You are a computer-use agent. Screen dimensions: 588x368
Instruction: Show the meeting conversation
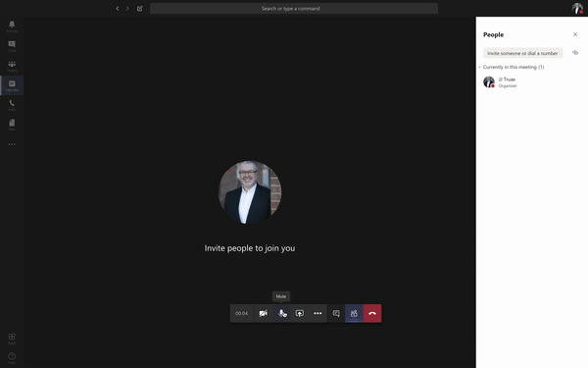point(336,313)
